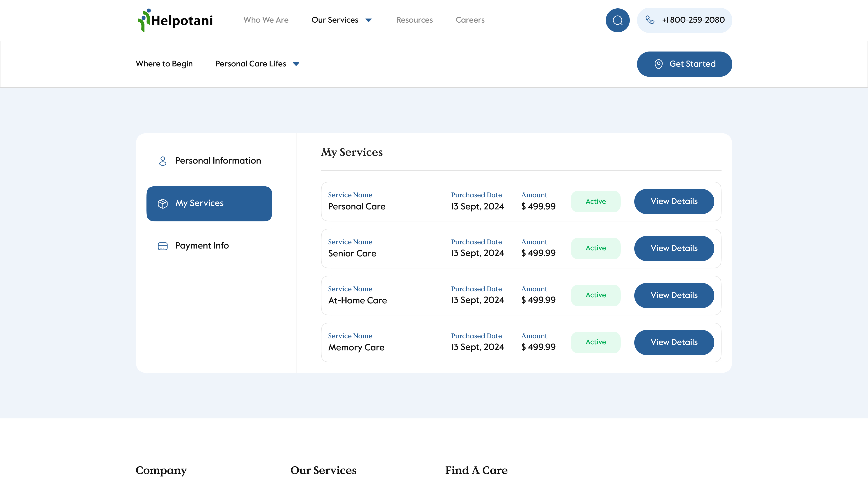This screenshot has height=488, width=868.
Task: Click the search magnifier icon
Action: [x=617, y=20]
